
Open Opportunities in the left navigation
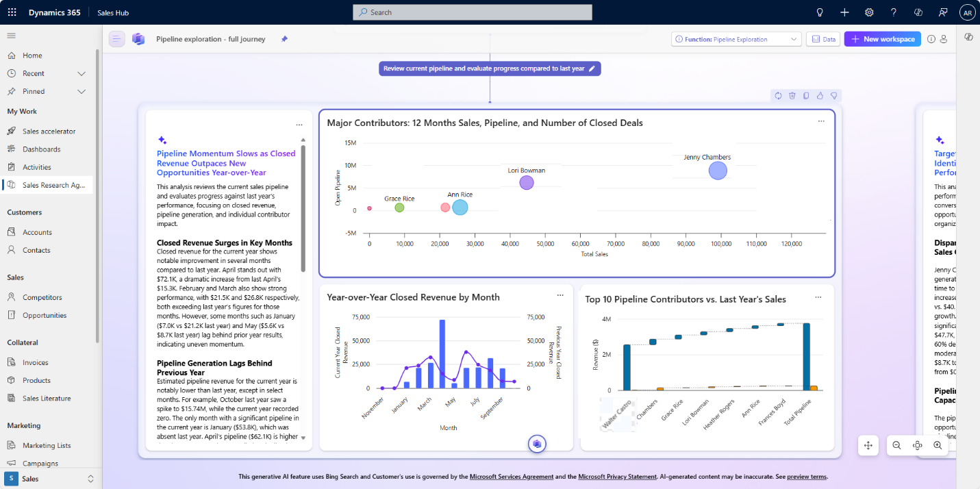(x=45, y=315)
